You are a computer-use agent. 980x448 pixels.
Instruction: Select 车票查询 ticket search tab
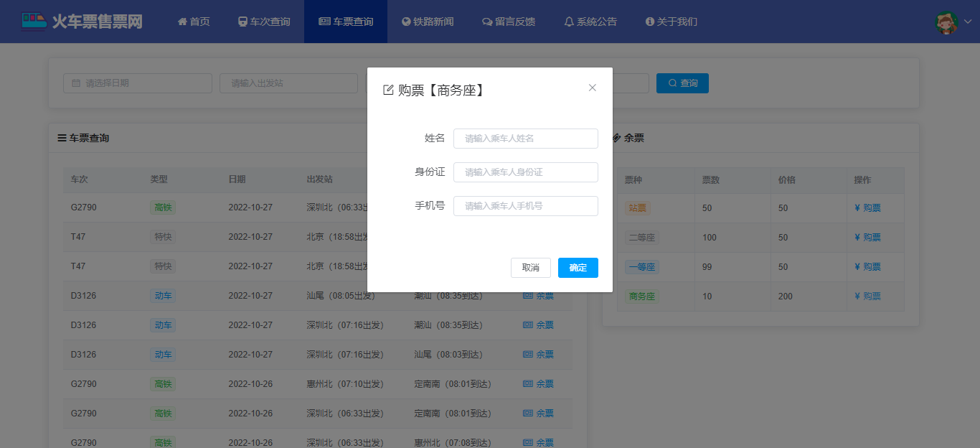(x=346, y=22)
